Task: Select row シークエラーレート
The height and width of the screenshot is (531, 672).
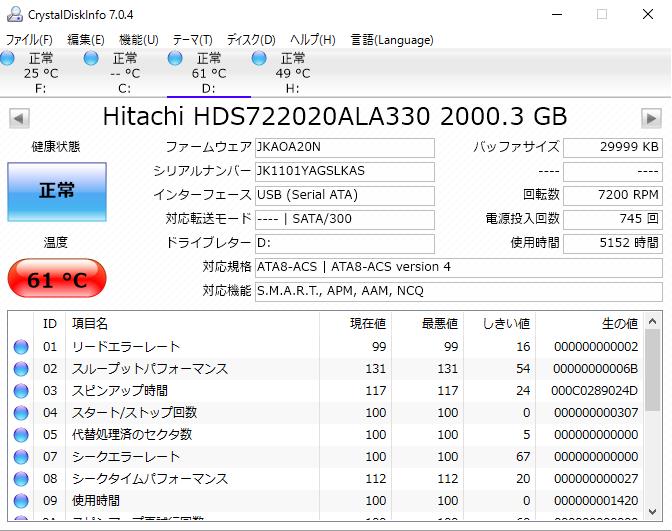Action: pyautogui.click(x=326, y=457)
